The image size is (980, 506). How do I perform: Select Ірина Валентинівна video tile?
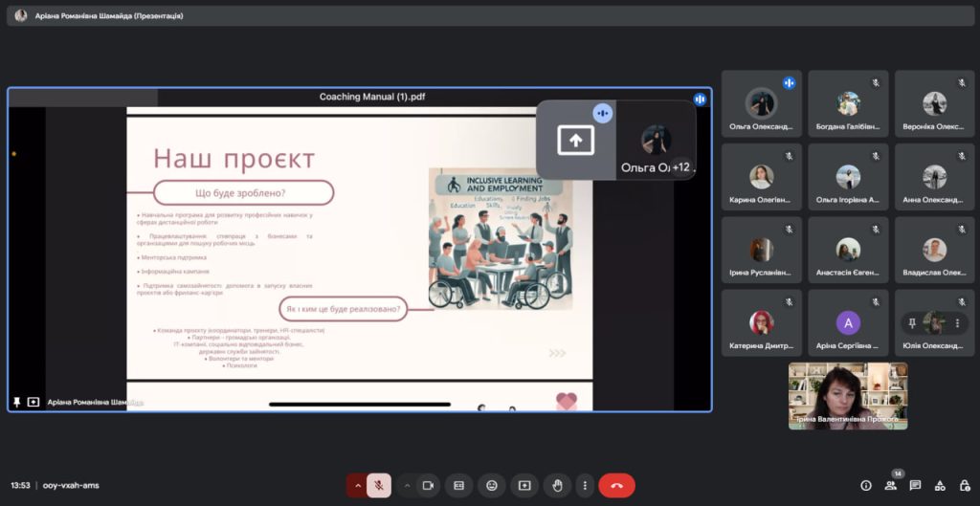(x=847, y=395)
